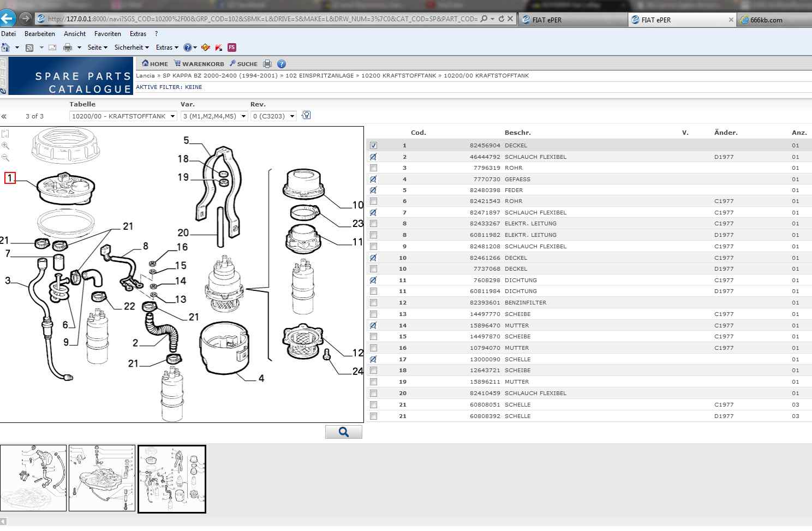Open the Rev. dropdown 0 (C3203)
812x531 pixels.
273,116
